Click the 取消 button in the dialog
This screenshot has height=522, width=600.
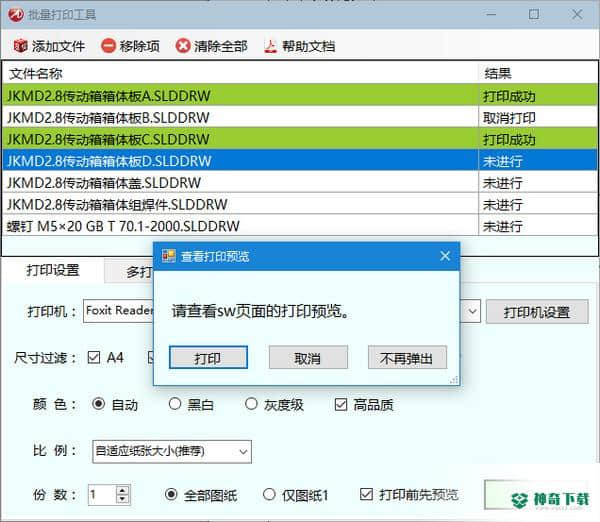(x=308, y=358)
